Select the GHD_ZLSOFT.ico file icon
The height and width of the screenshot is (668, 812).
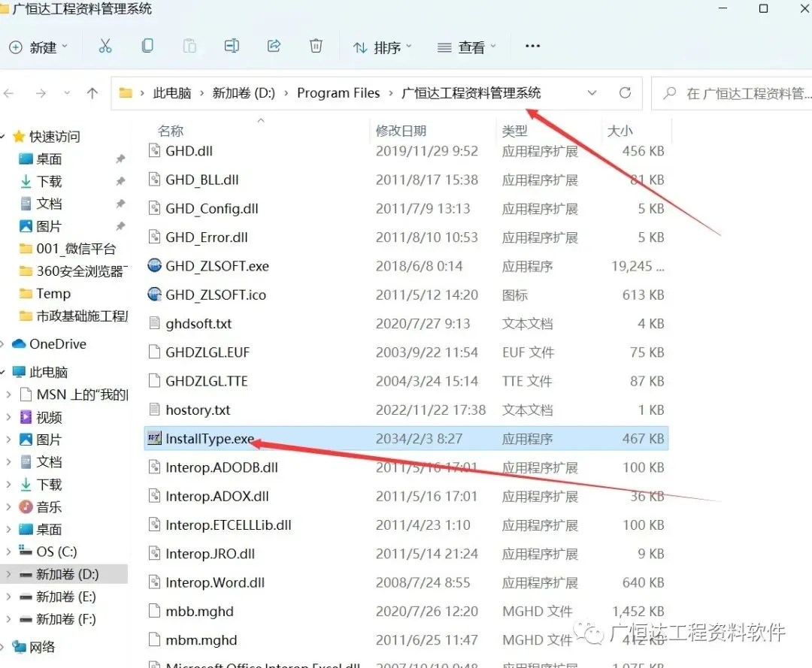(x=154, y=295)
